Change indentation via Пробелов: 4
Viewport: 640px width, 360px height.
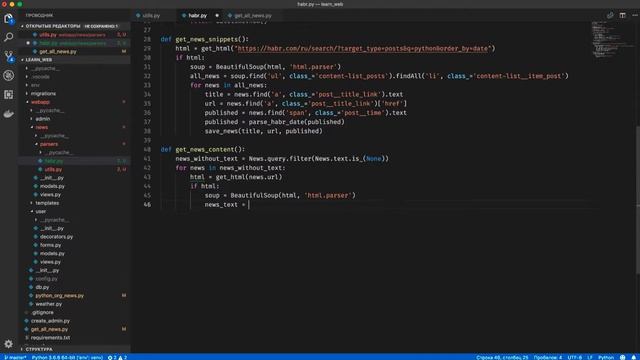548,357
